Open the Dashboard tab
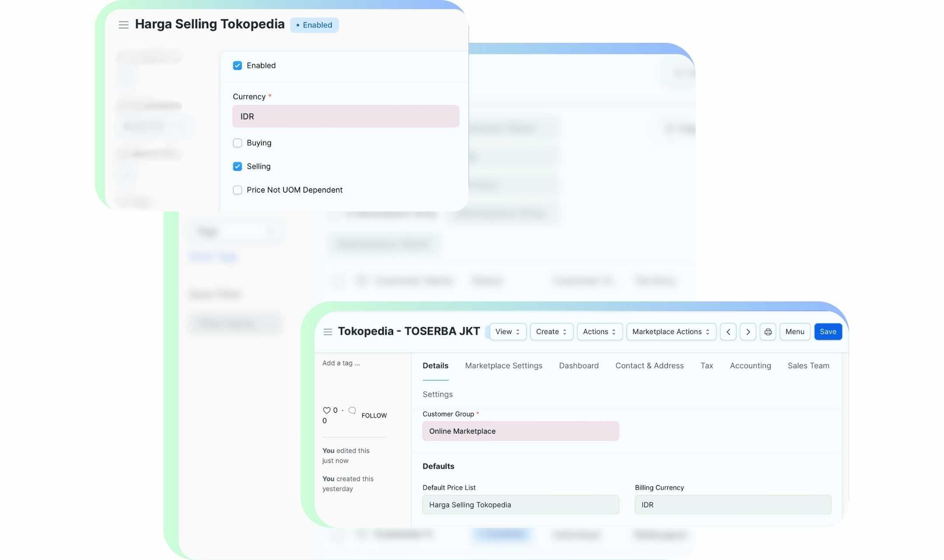This screenshot has height=560, width=944. pos(579,366)
